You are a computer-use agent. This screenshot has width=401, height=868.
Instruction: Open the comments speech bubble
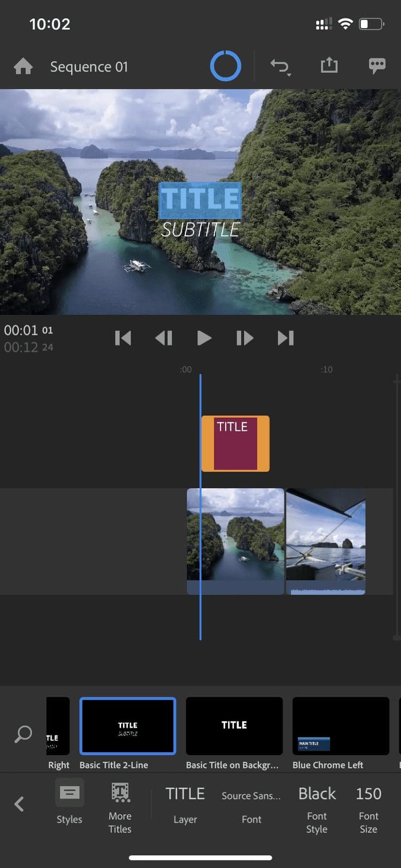(377, 66)
